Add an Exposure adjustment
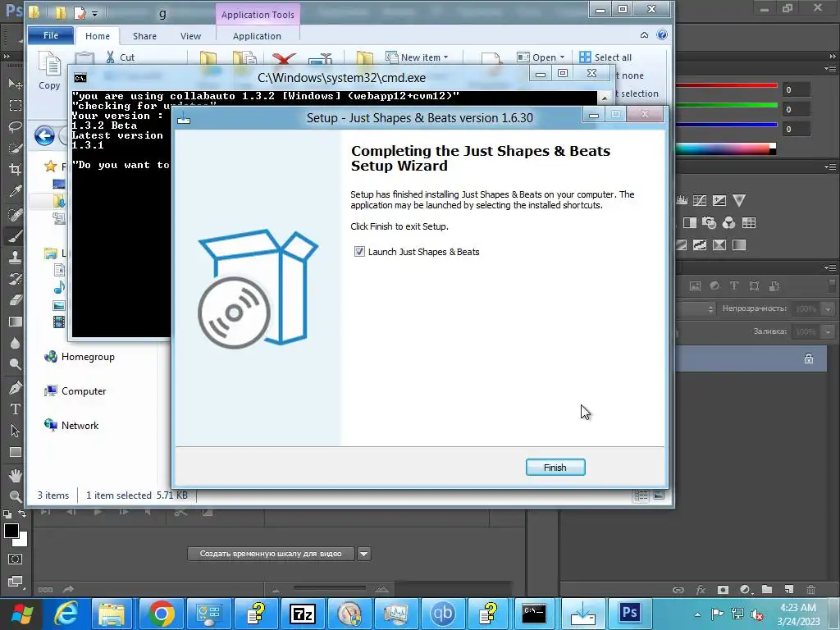The width and height of the screenshot is (840, 630). pos(719,200)
